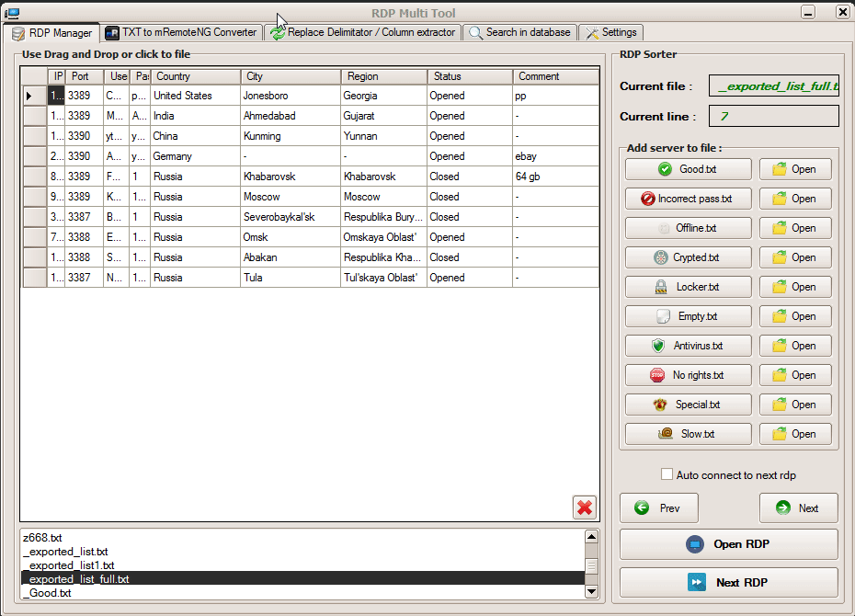Add server to Antivirus.txt file
This screenshot has width=855, height=616.
(x=688, y=346)
